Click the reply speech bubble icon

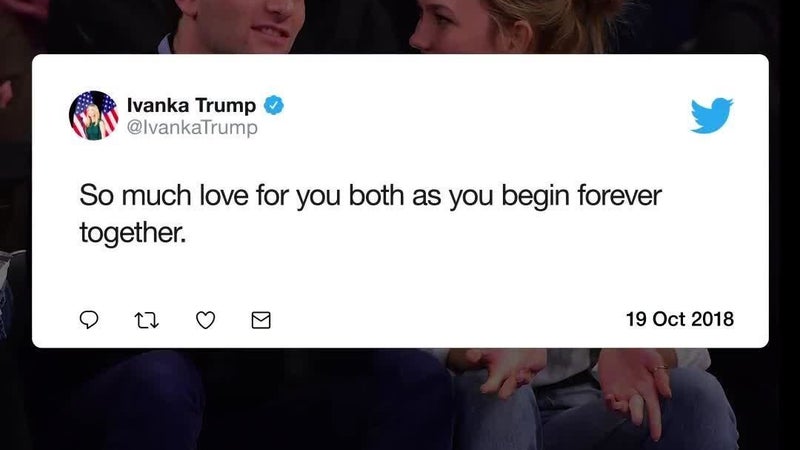pyautogui.click(x=89, y=320)
